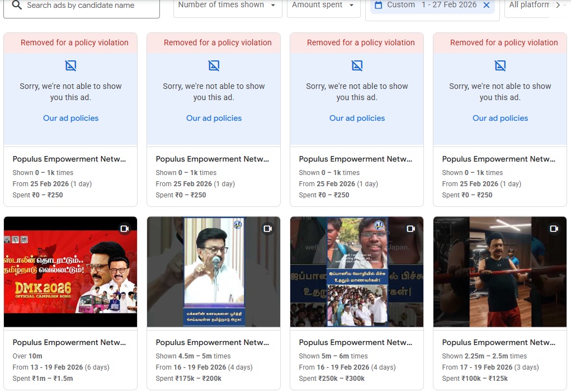
Task: Open Our ad policies link in third card
Action: (x=357, y=118)
